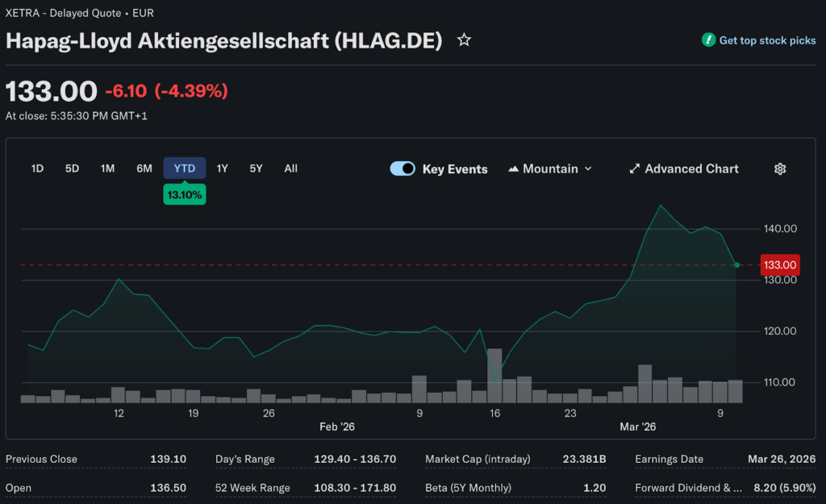Click the tallest volume bar near 16
The height and width of the screenshot is (504, 826).
pos(494,376)
